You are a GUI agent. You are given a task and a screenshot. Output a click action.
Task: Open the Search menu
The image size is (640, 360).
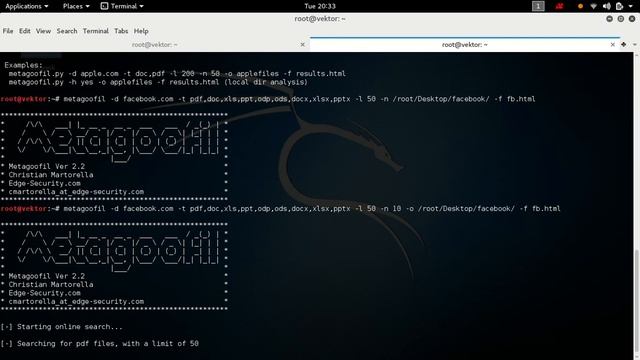67,31
